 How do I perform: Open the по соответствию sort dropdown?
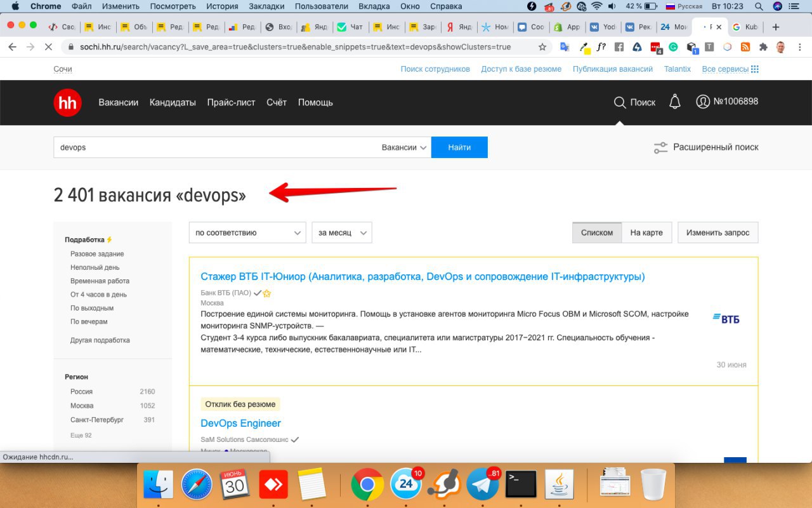tap(247, 232)
